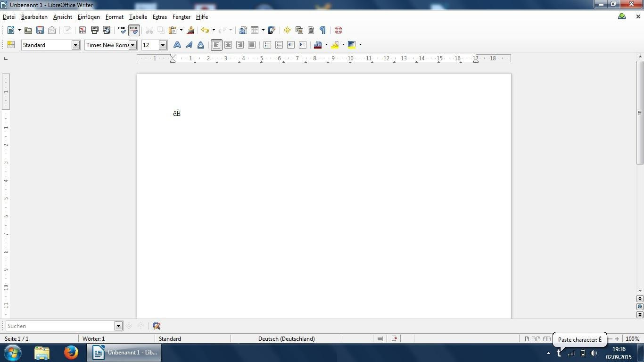Zoom in with the plus button
Image resolution: width=644 pixels, height=362 pixels.
pos(617,339)
